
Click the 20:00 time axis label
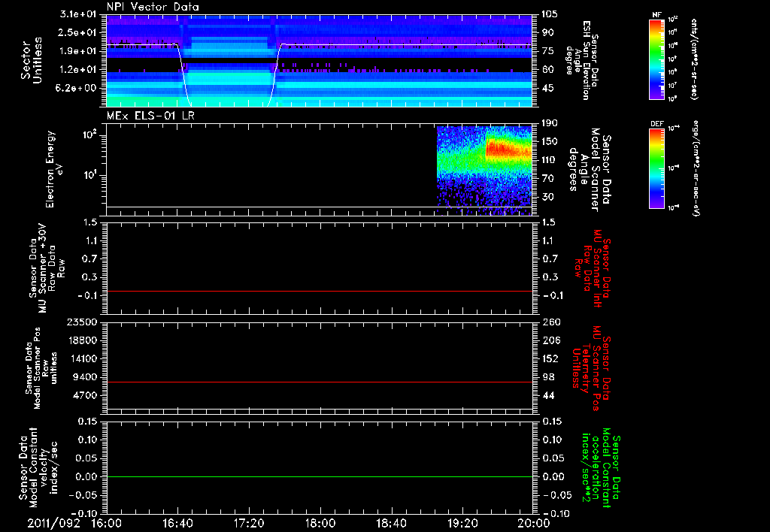[x=534, y=523]
